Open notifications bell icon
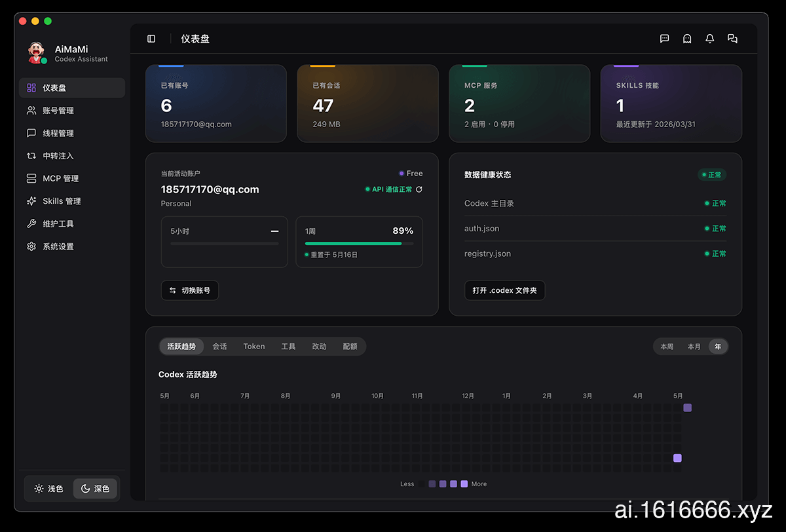This screenshot has height=532, width=786. coord(709,39)
